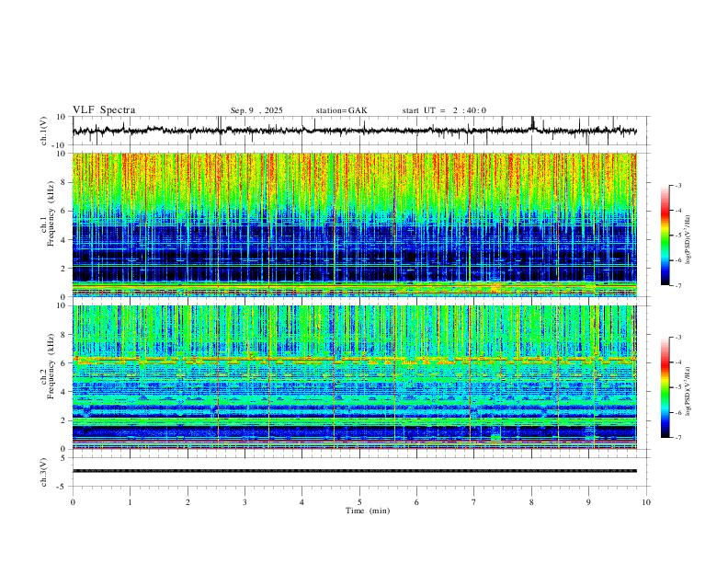Click the 'start UT = 2 :40: 0' text
Screen dimensions: 728x563
(444, 110)
